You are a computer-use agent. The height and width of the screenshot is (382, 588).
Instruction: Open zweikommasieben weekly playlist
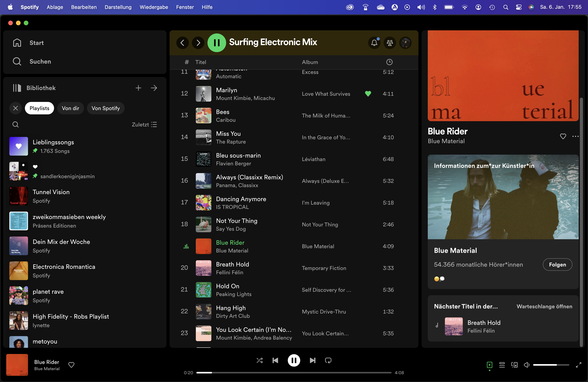pyautogui.click(x=85, y=221)
